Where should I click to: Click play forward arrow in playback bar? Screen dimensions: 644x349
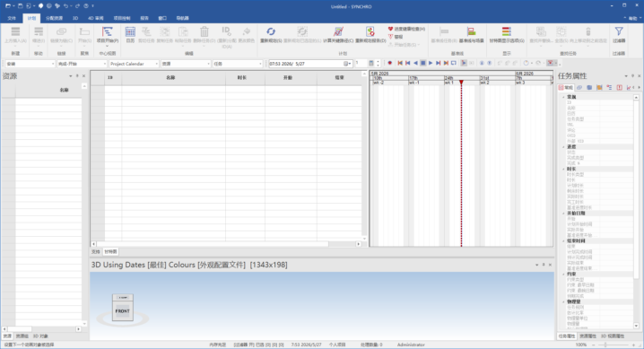coord(431,63)
